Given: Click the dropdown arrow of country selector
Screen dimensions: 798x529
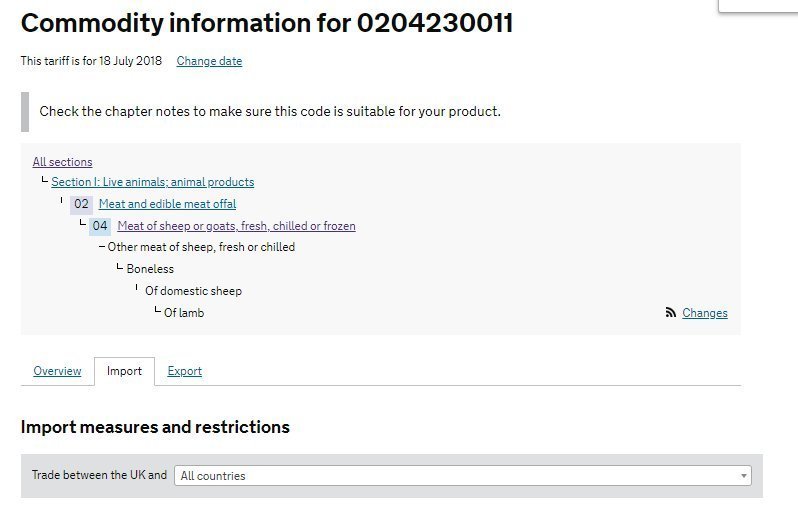Looking at the screenshot, I should (744, 476).
